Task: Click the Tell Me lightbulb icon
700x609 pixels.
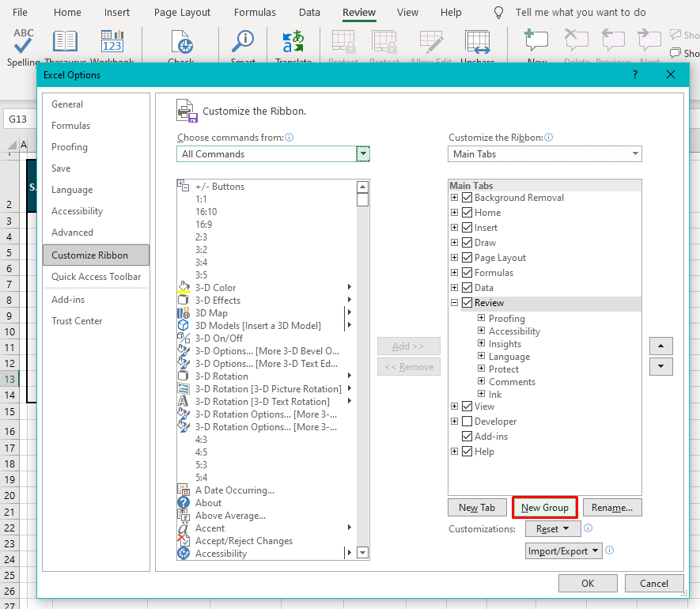Action: pos(498,12)
